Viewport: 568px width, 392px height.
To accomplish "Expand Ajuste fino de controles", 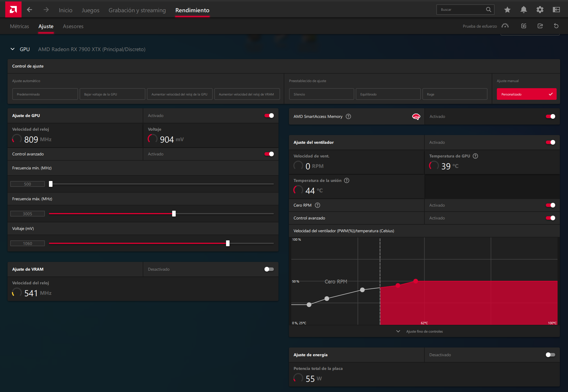I will pos(420,331).
